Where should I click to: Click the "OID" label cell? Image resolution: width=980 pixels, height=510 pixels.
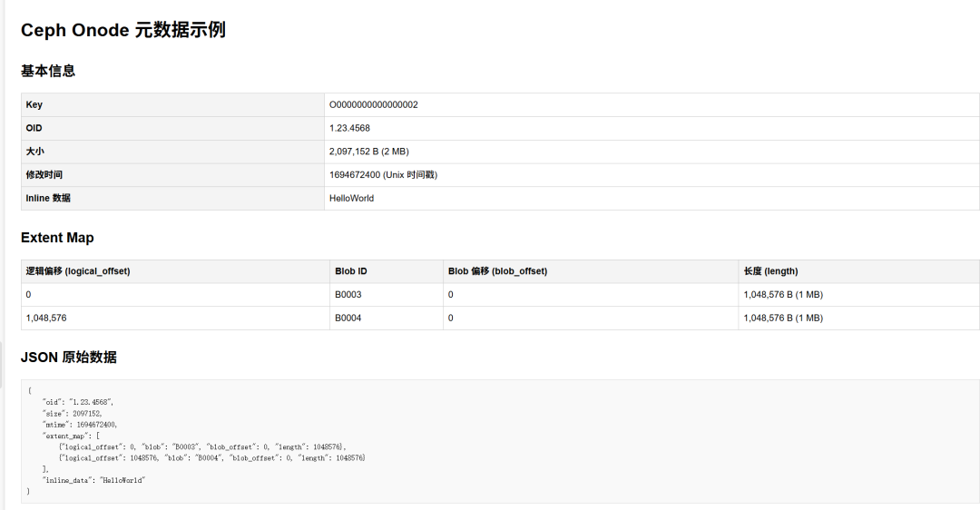(172, 128)
